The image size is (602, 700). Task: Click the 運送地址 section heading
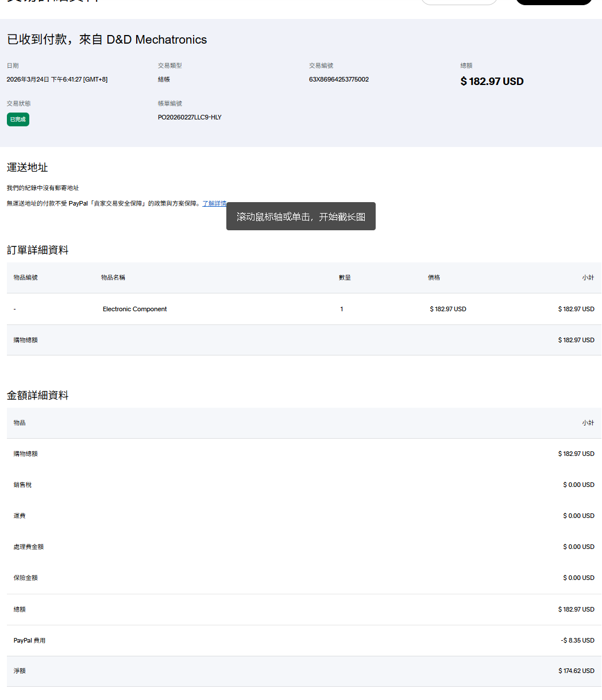[x=28, y=168]
